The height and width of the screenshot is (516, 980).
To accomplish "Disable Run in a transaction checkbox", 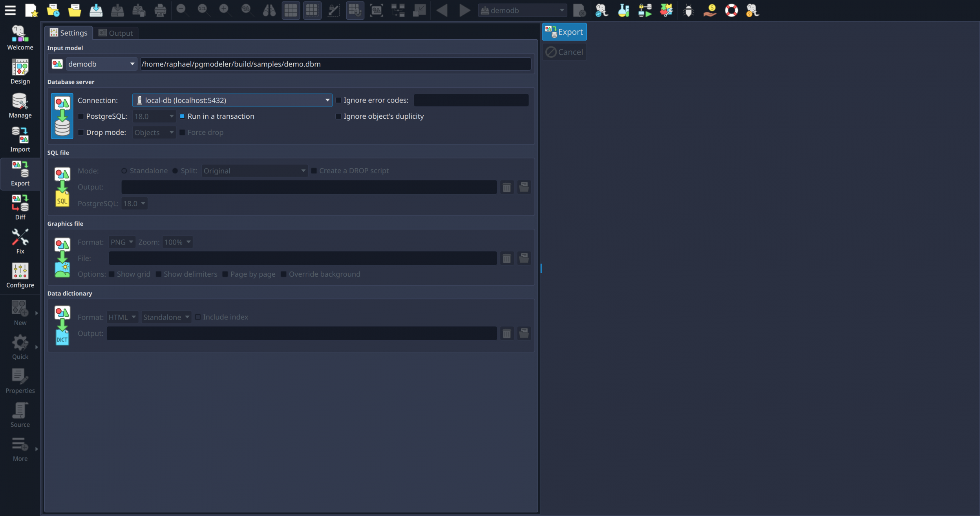I will pyautogui.click(x=182, y=116).
